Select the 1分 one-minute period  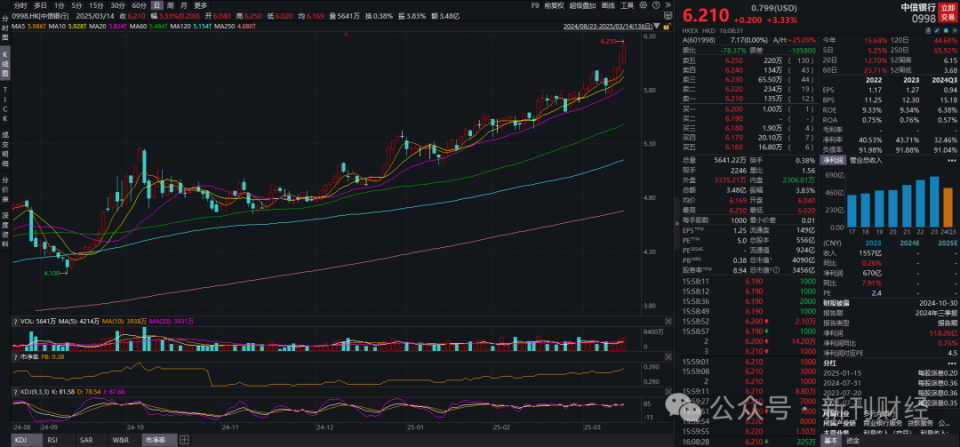[59, 5]
